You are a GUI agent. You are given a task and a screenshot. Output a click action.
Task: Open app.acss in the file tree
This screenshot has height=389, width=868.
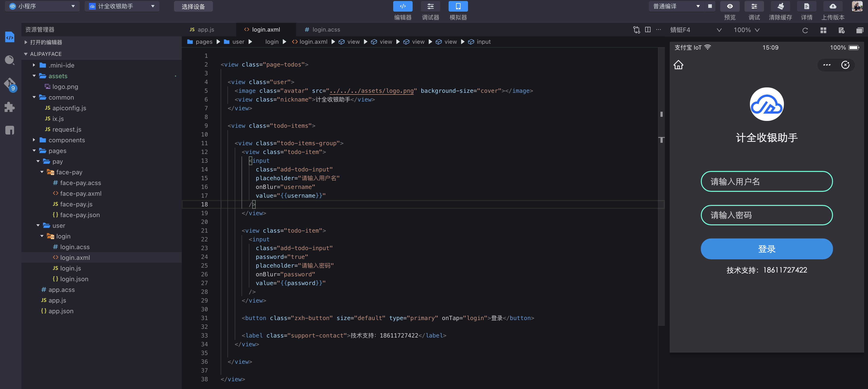point(62,290)
